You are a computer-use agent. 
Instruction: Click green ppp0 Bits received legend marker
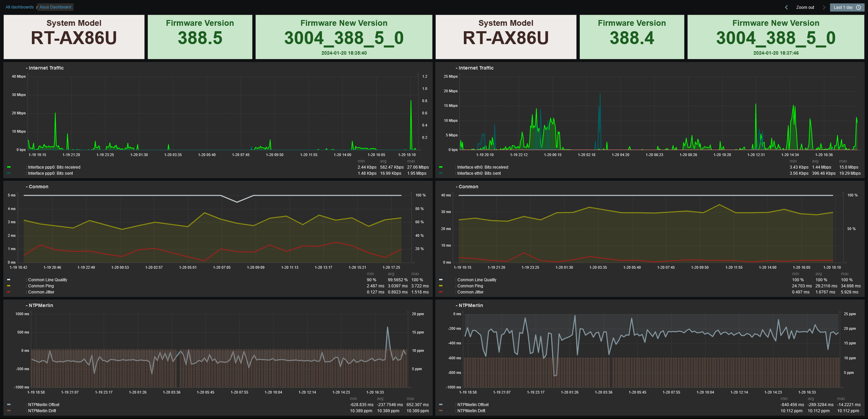pyautogui.click(x=9, y=167)
